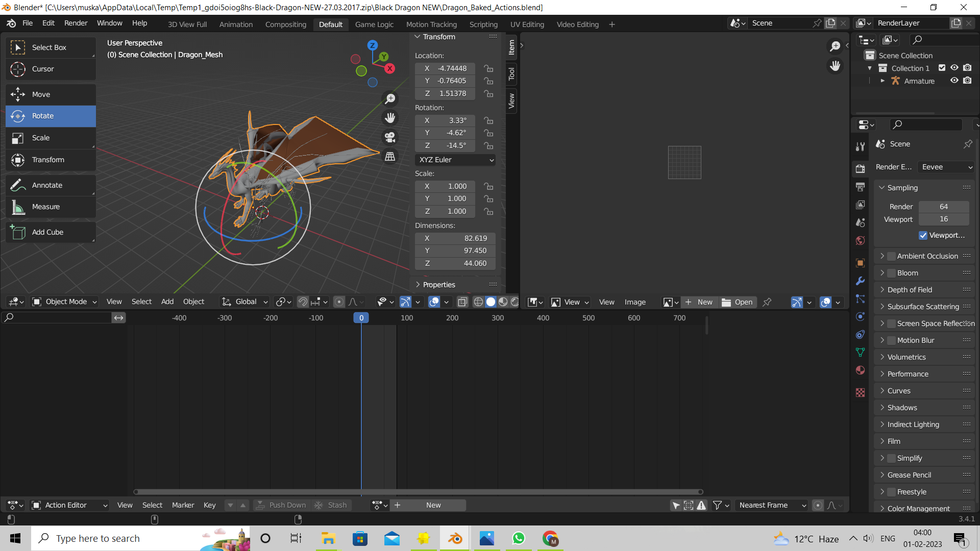Switch to the Animation workspace tab

(236, 24)
